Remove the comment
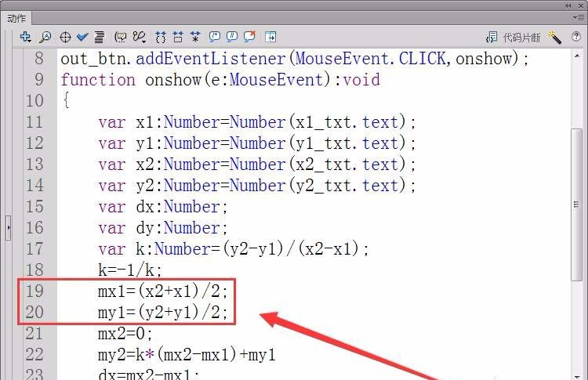588x380 pixels. (x=249, y=36)
